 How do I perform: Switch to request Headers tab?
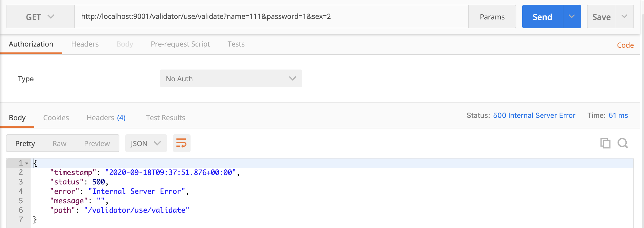click(85, 44)
